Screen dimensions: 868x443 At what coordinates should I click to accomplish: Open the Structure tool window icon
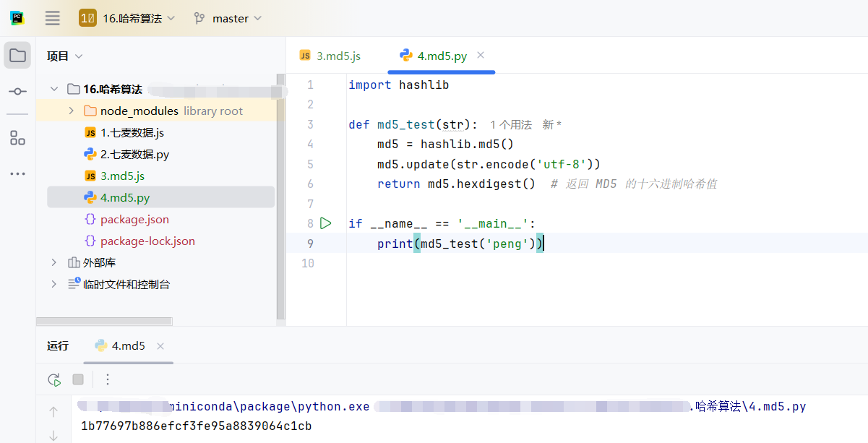pyautogui.click(x=17, y=138)
